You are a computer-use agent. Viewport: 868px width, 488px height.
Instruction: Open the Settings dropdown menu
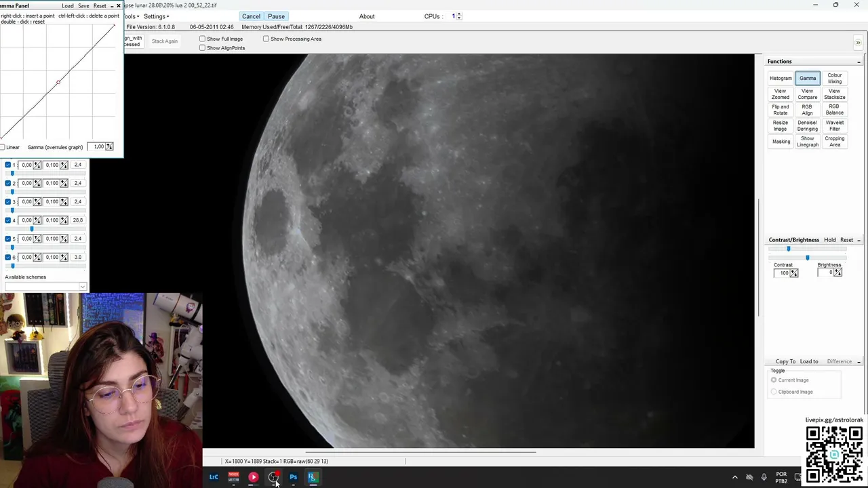[157, 16]
